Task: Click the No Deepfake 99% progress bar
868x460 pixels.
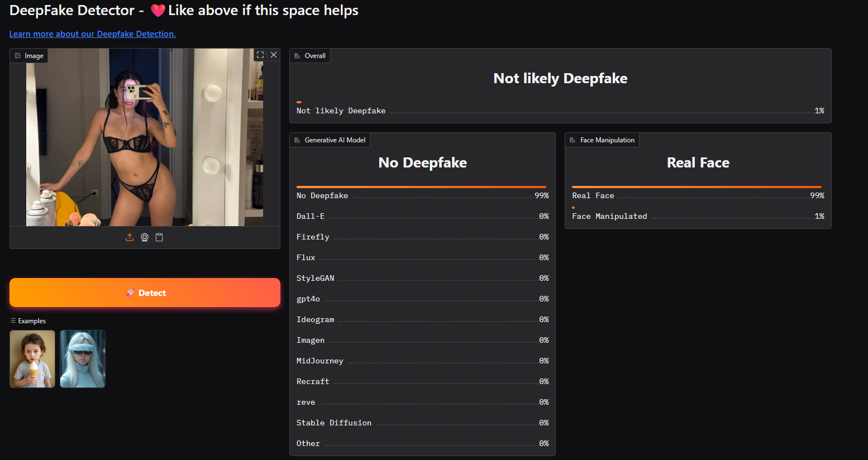Action: point(421,187)
